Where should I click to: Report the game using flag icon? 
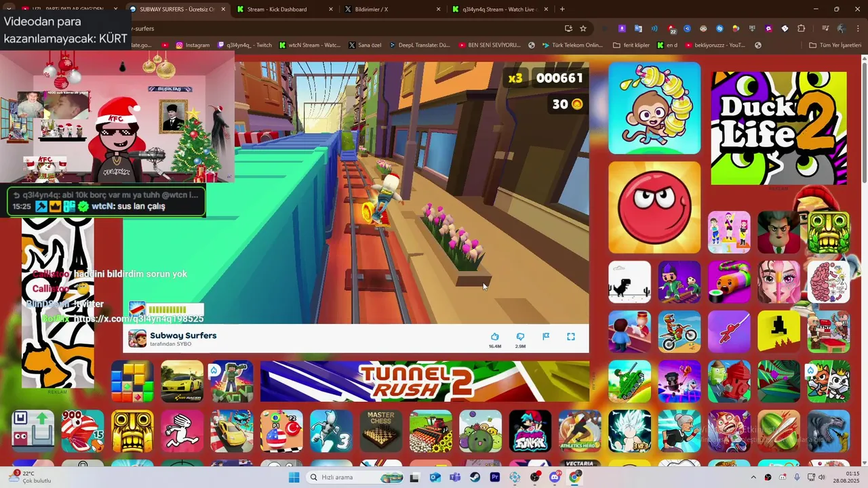coord(546,336)
